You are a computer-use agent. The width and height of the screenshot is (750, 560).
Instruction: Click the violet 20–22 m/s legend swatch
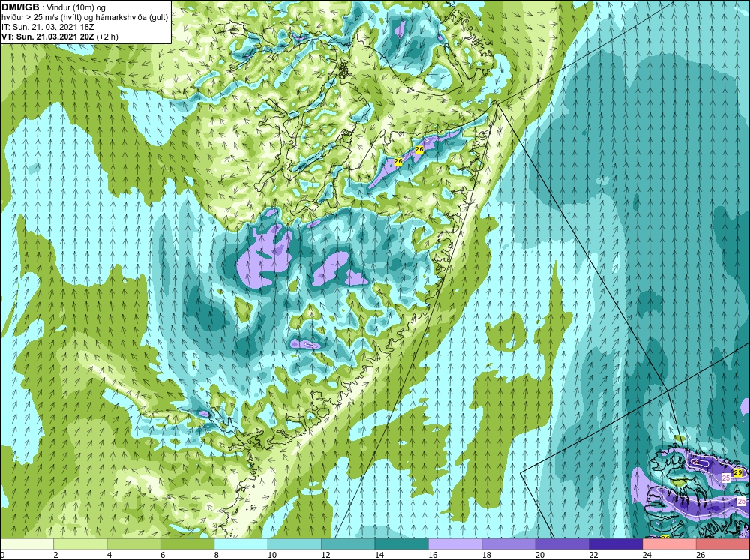click(562, 544)
